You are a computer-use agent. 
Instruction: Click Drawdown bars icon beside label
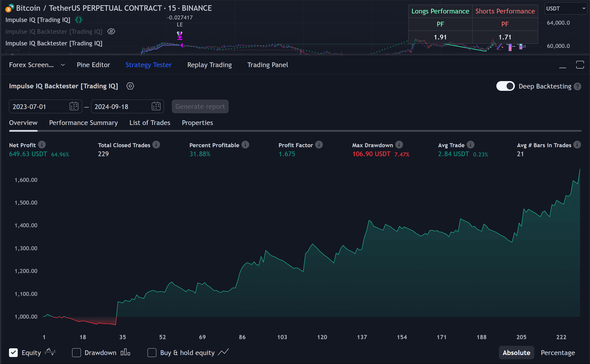[x=125, y=352]
